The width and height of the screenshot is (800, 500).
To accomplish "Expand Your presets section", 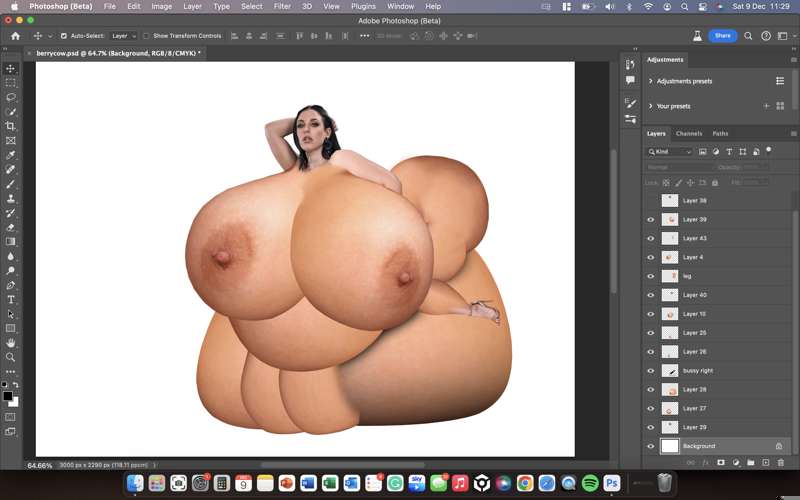I will 651,106.
